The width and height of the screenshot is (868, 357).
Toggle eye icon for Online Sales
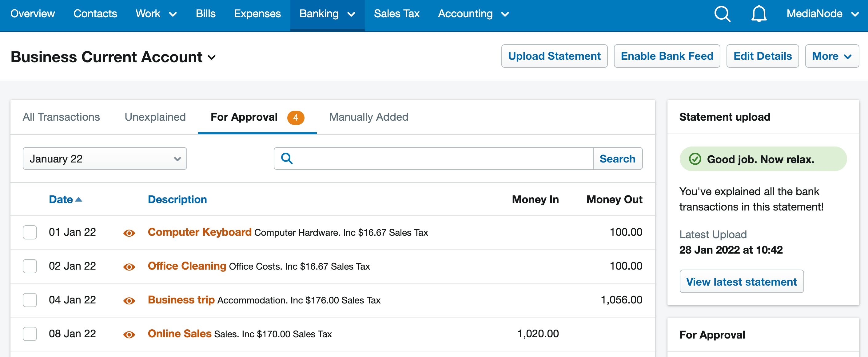coord(129,335)
